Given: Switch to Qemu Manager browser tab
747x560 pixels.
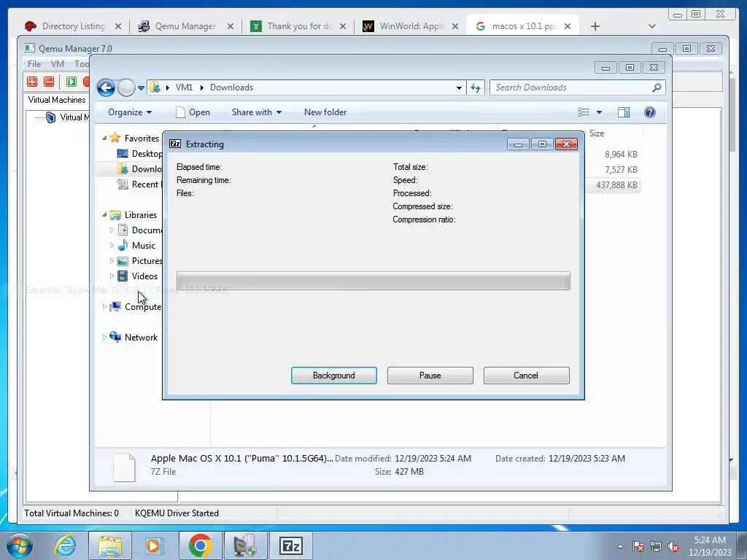Looking at the screenshot, I should point(185,26).
